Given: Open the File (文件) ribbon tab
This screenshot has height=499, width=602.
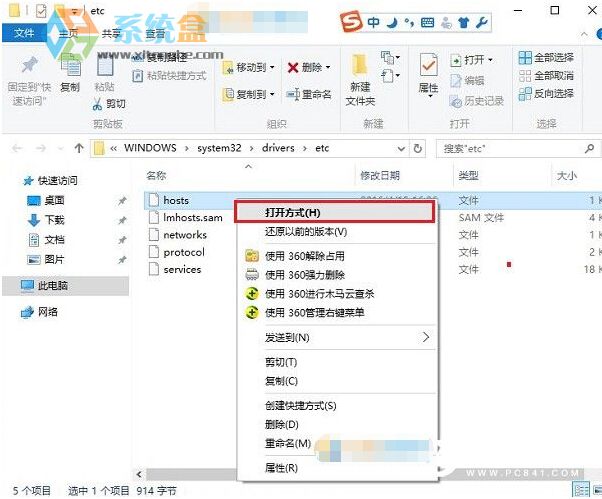Looking at the screenshot, I should click(24, 33).
